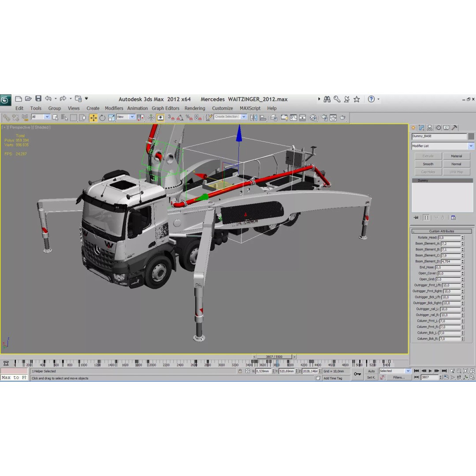Open the Customize menu
Image resolution: width=476 pixels, height=476 pixels.
[x=223, y=108]
